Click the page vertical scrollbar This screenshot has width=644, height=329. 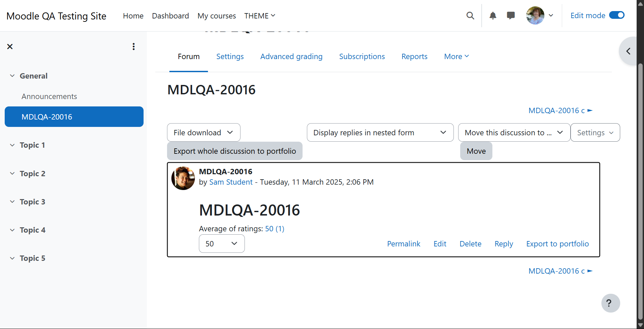point(640,191)
